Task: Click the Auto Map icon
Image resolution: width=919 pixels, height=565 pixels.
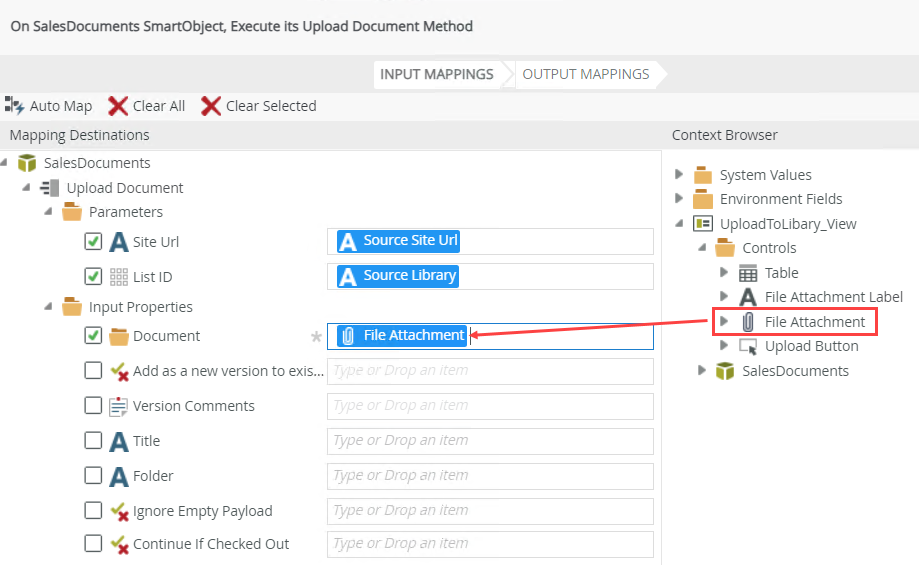Action: click(x=15, y=106)
